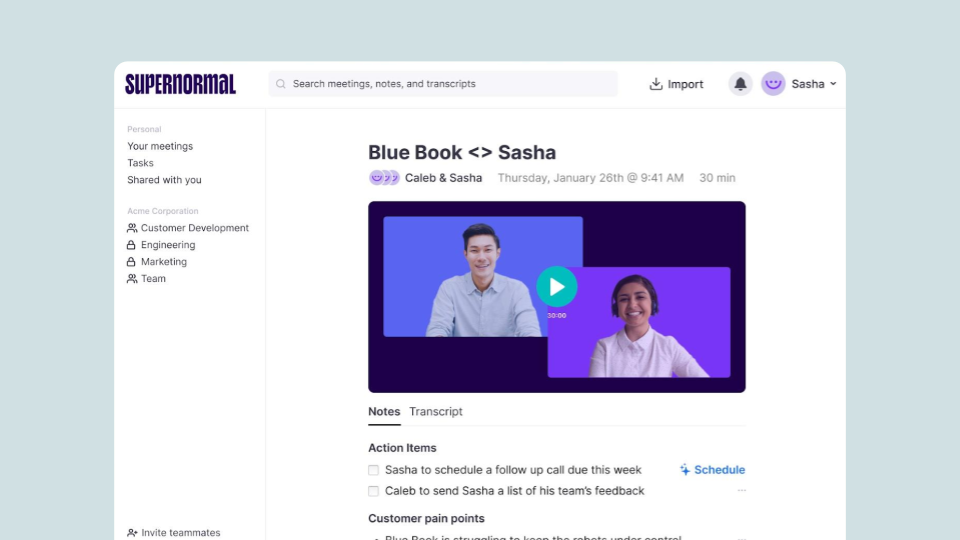Image resolution: width=960 pixels, height=540 pixels.
Task: Switch to the Transcript tab
Action: pos(436,412)
